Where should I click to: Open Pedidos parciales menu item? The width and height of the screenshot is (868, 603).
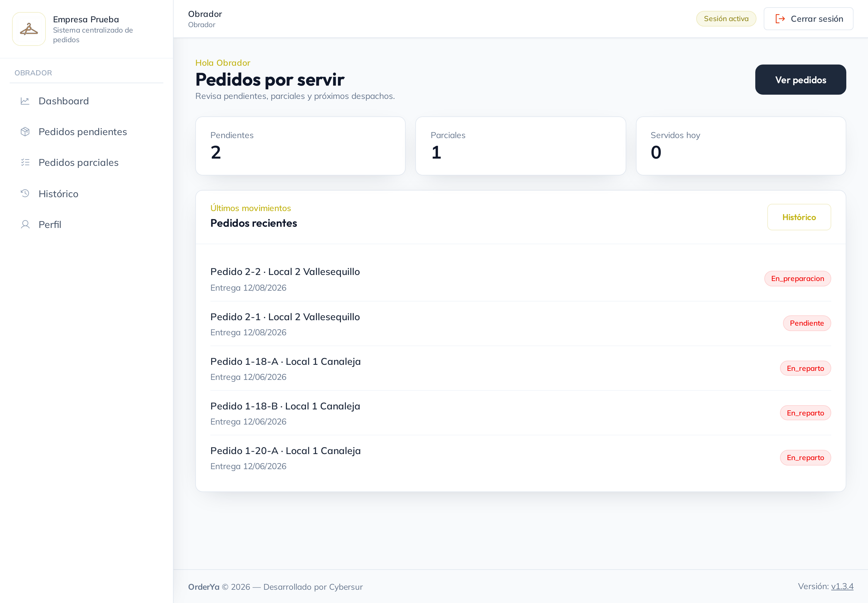click(86, 163)
